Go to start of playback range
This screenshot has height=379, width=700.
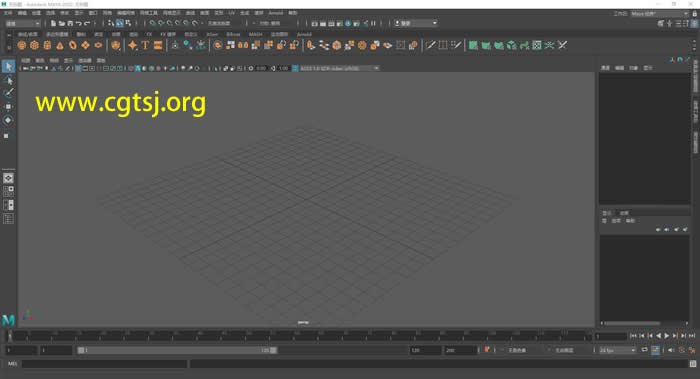point(633,336)
